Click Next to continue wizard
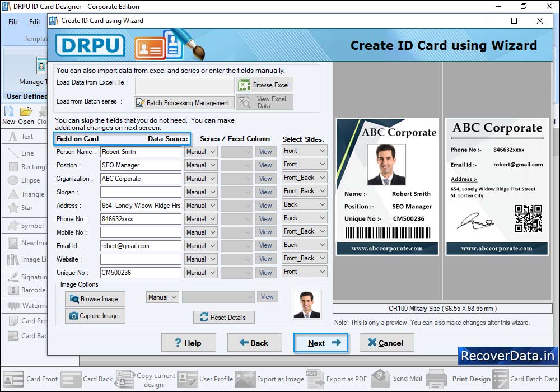The image size is (560, 392). [321, 343]
